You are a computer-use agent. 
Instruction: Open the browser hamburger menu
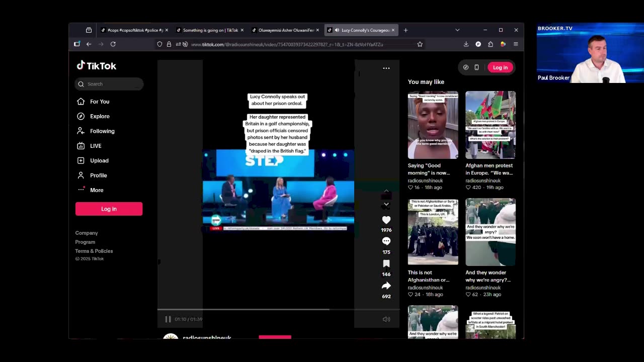516,44
